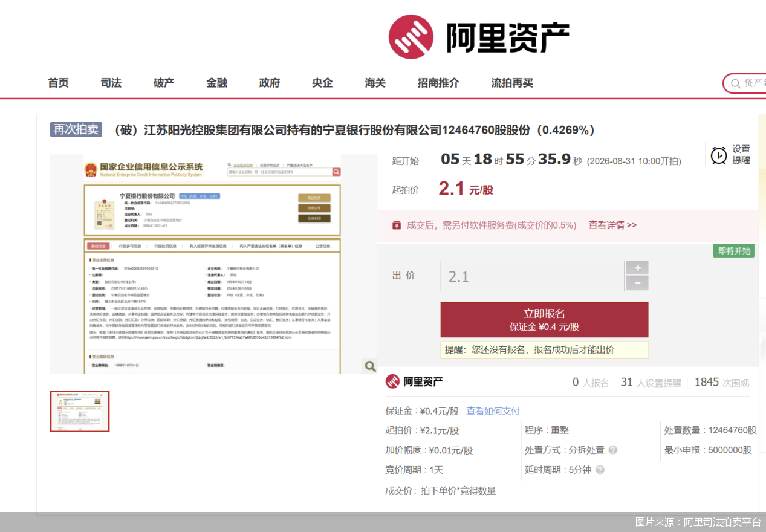Image resolution: width=766 pixels, height=532 pixels.
Task: Go to 首页 tab
Action: coord(58,83)
